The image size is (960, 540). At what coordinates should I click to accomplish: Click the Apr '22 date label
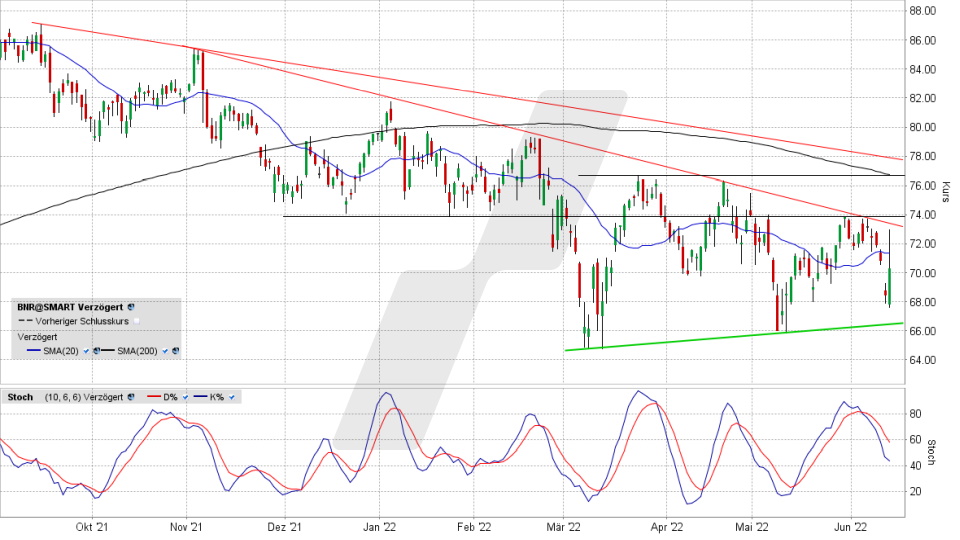667,527
